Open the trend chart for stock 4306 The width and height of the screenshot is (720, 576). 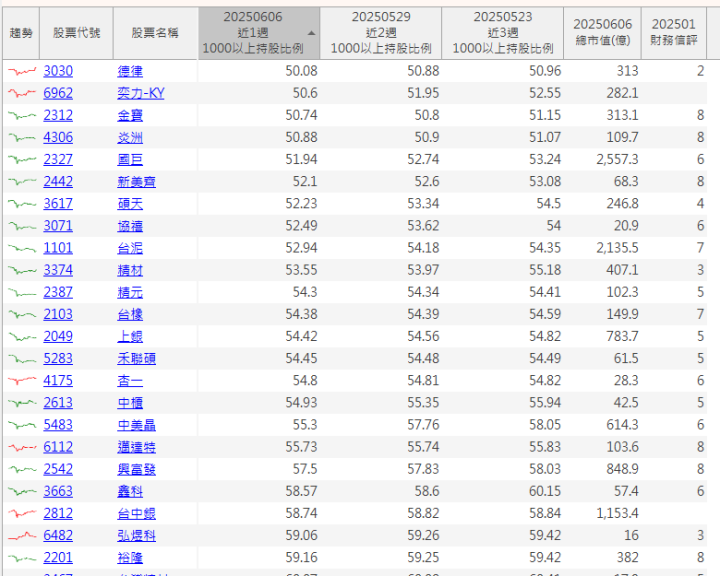pyautogui.click(x=22, y=137)
